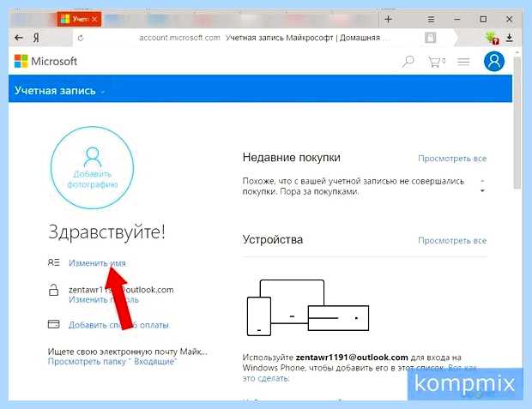Click the devices illustration
Image resolution: width=532 pixels, height=409 pixels.
[308, 308]
